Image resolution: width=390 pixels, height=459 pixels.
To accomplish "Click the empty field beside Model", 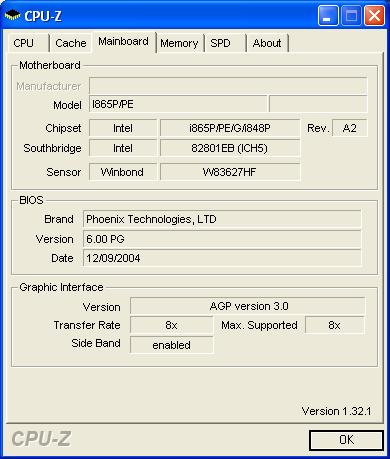I will 318,104.
